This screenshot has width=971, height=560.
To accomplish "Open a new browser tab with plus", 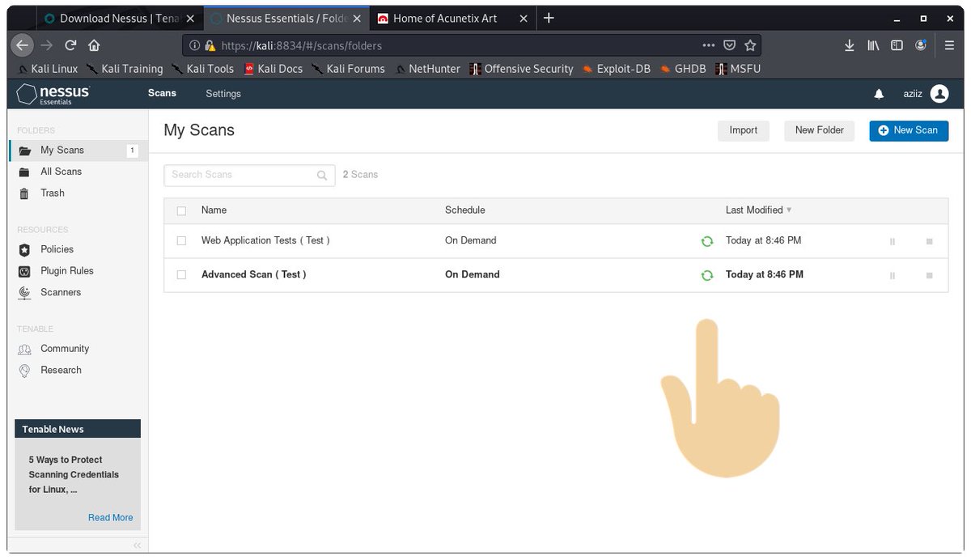I will click(x=549, y=18).
